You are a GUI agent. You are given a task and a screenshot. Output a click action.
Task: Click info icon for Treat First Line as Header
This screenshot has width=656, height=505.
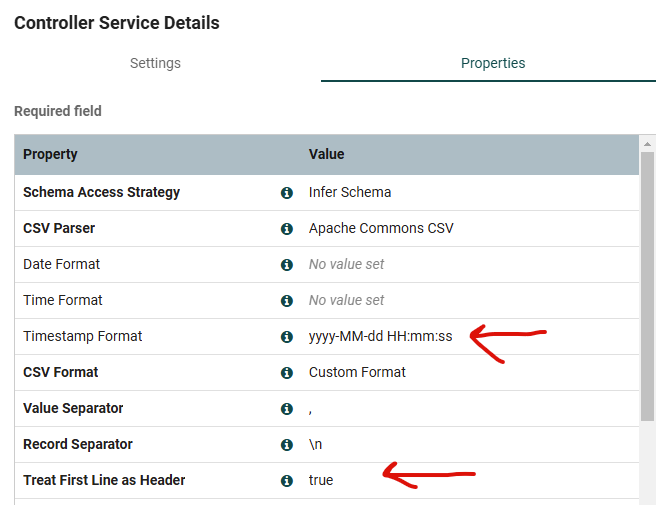(x=287, y=480)
